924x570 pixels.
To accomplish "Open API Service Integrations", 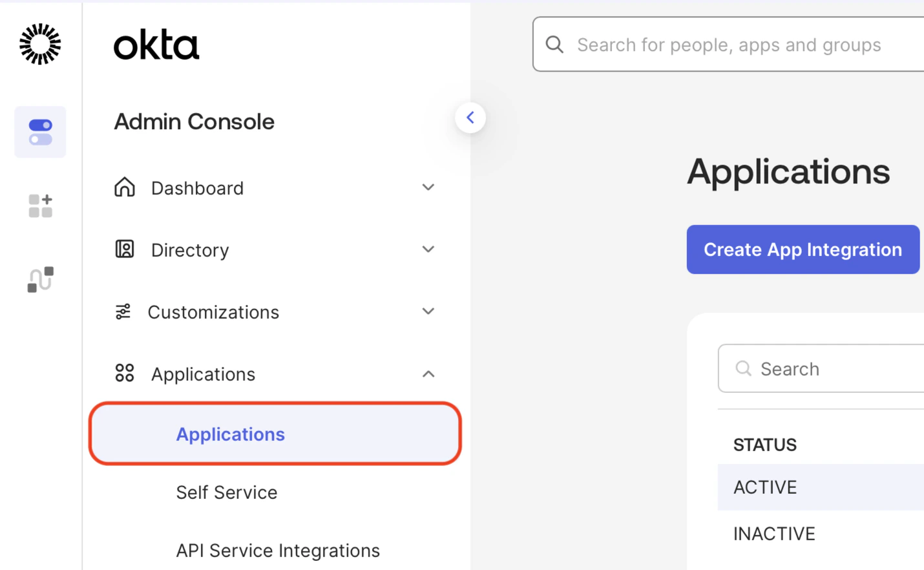I will point(278,550).
